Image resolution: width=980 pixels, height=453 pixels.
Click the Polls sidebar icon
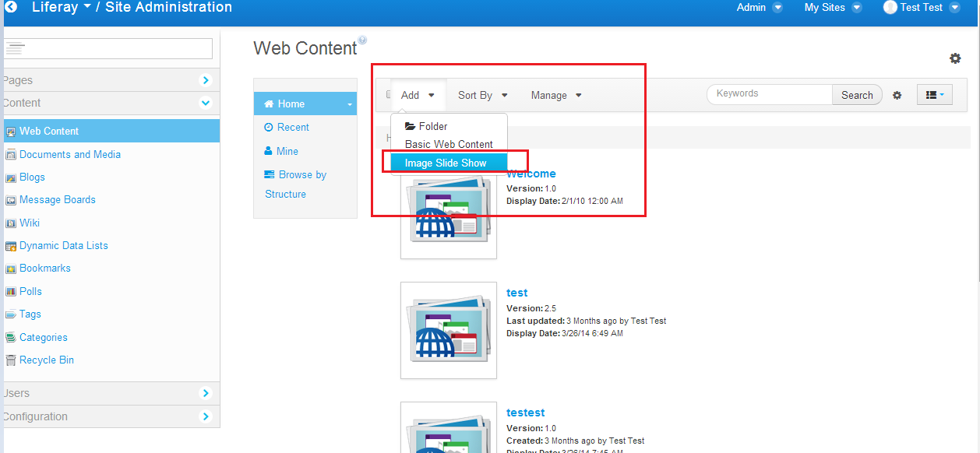point(11,292)
